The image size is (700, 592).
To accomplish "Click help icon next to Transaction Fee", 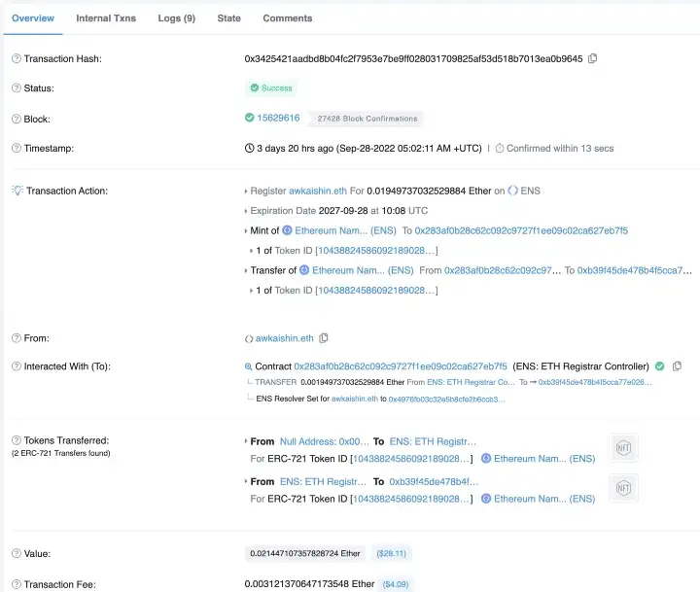I will click(x=16, y=584).
